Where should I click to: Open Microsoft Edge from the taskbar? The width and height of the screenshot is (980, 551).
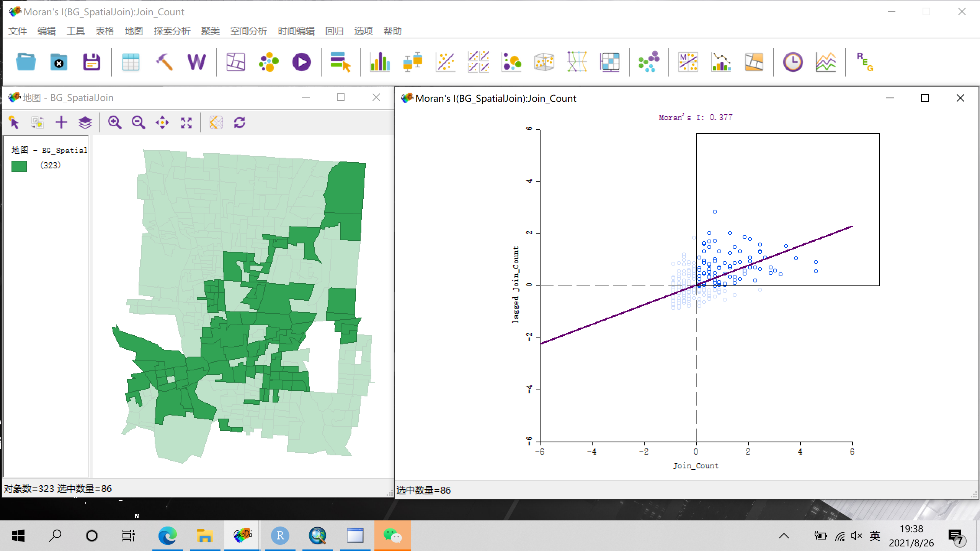pos(168,536)
